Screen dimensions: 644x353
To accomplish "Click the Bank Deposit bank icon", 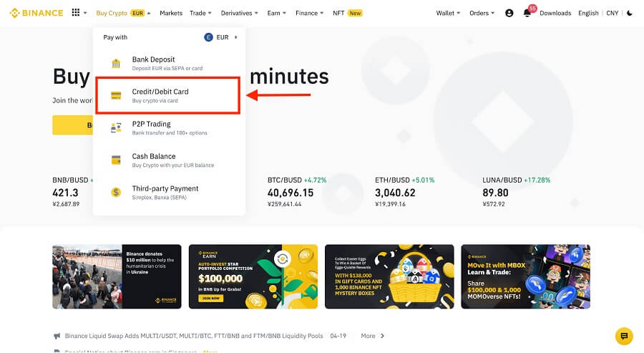I will [116, 63].
